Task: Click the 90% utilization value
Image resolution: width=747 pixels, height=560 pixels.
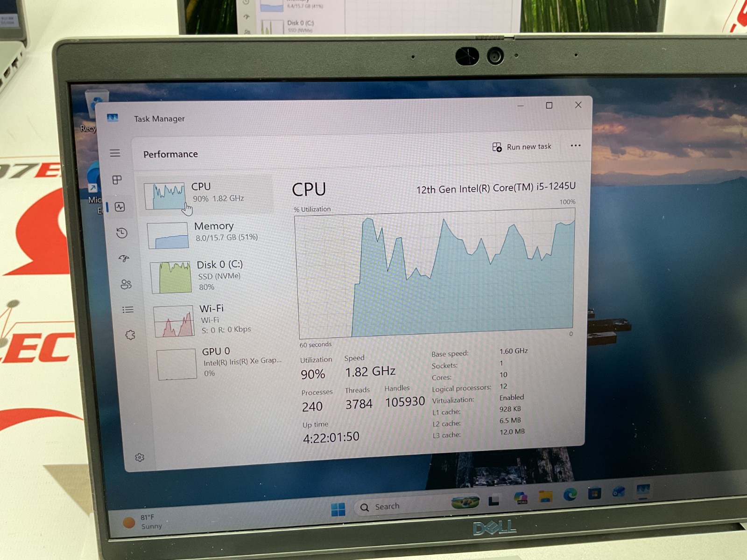Action: pos(313,374)
